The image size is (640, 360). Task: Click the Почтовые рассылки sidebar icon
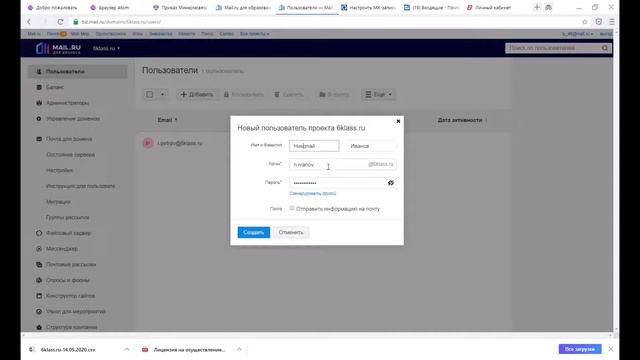(x=39, y=264)
